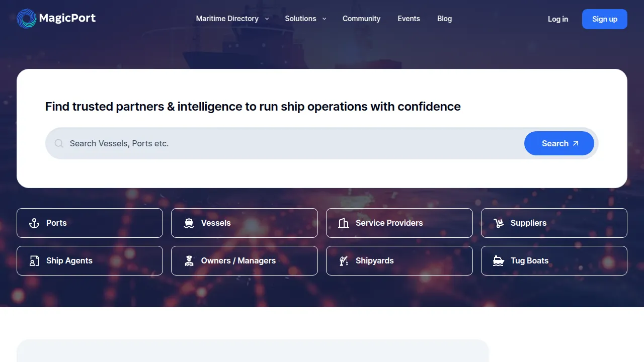
Task: Click the crane icon on the Shipyards card
Action: click(x=344, y=260)
